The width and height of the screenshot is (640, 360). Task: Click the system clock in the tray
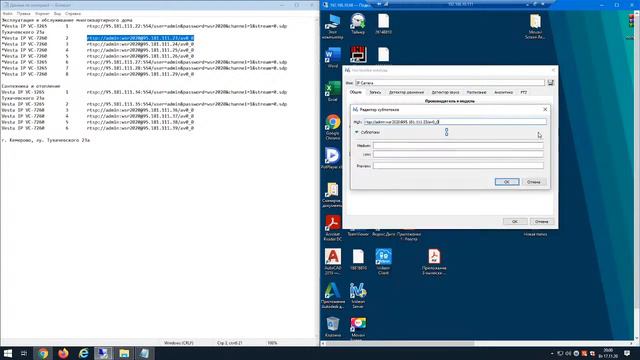(x=608, y=353)
